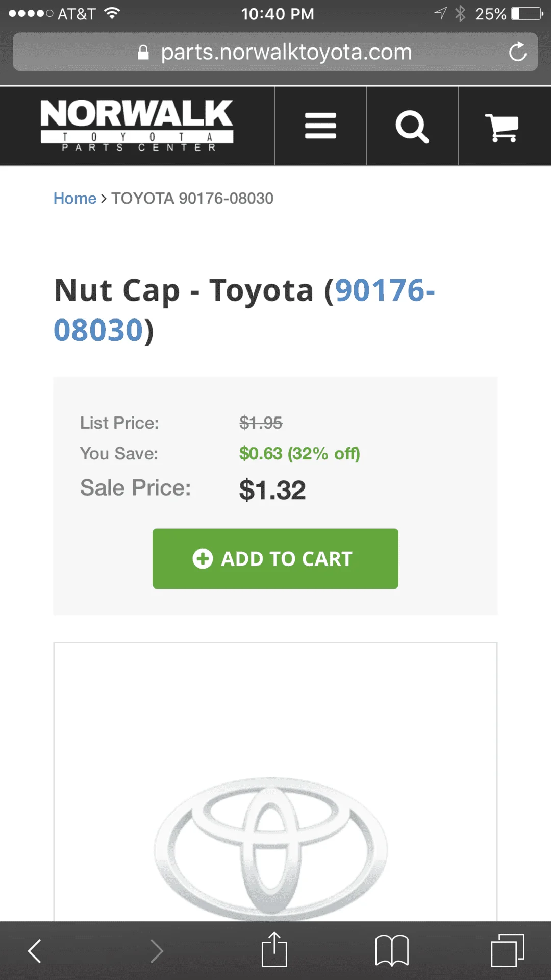Tap the $1.32 sale price text
The width and height of the screenshot is (551, 980).
coord(272,490)
